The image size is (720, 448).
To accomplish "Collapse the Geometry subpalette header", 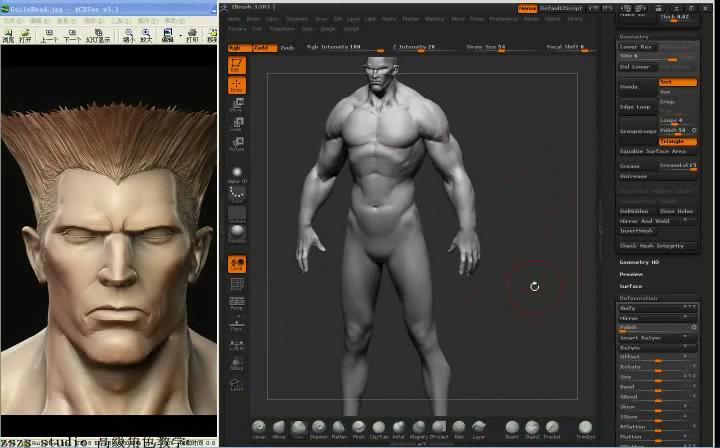I will (x=634, y=37).
